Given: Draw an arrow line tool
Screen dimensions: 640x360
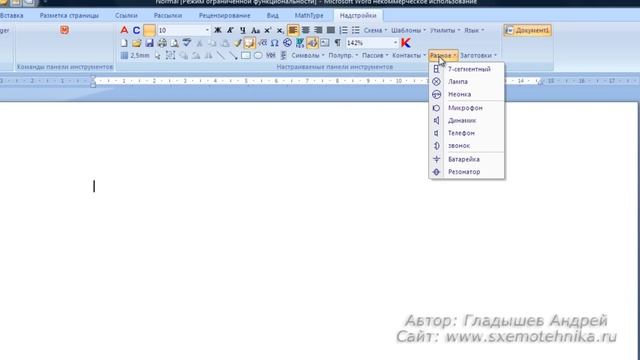Looking at the screenshot, I should (x=233, y=56).
